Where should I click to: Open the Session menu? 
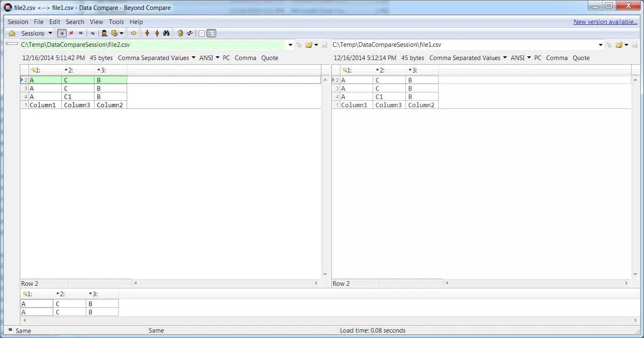pos(18,22)
